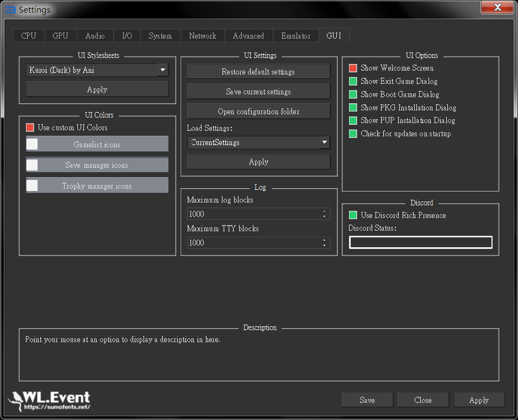
Task: Close the Settings window with X
Action: [498, 7]
